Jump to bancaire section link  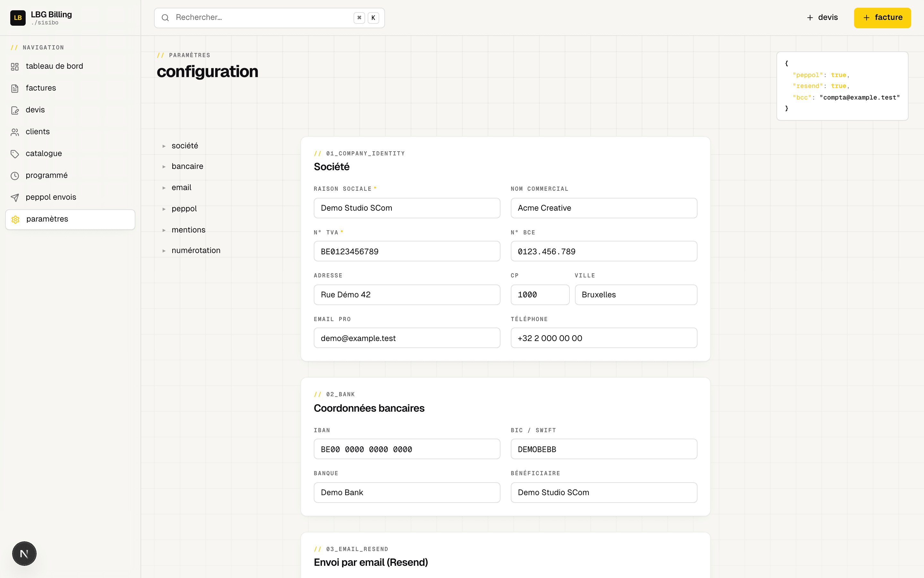[187, 166]
